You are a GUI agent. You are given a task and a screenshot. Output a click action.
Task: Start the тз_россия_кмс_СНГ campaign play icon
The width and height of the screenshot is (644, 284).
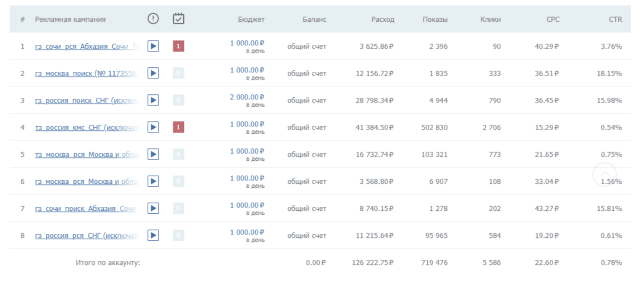click(x=153, y=127)
